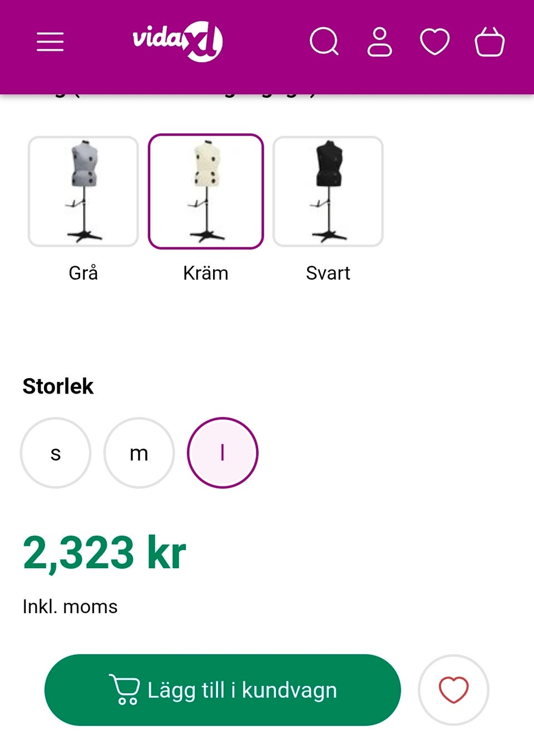Click the Inkl. moms text
534x756 pixels.
coord(70,606)
